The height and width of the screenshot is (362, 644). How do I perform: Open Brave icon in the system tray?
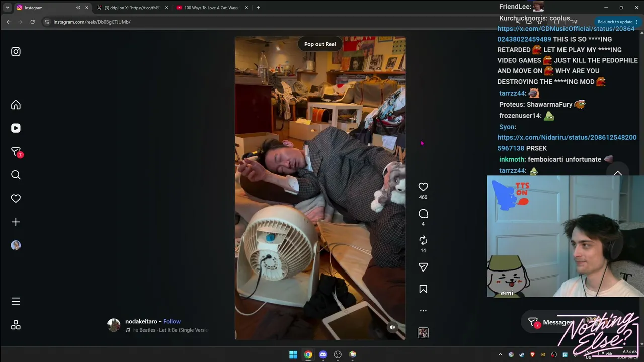pos(533,355)
